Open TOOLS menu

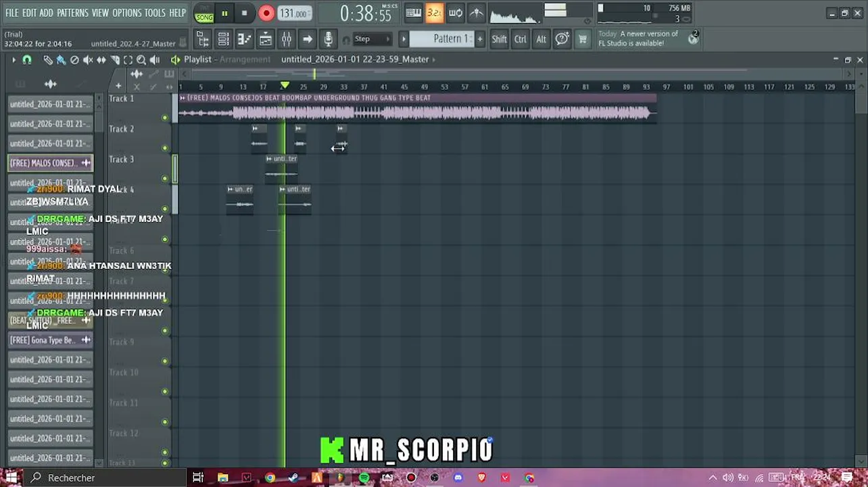click(x=155, y=13)
